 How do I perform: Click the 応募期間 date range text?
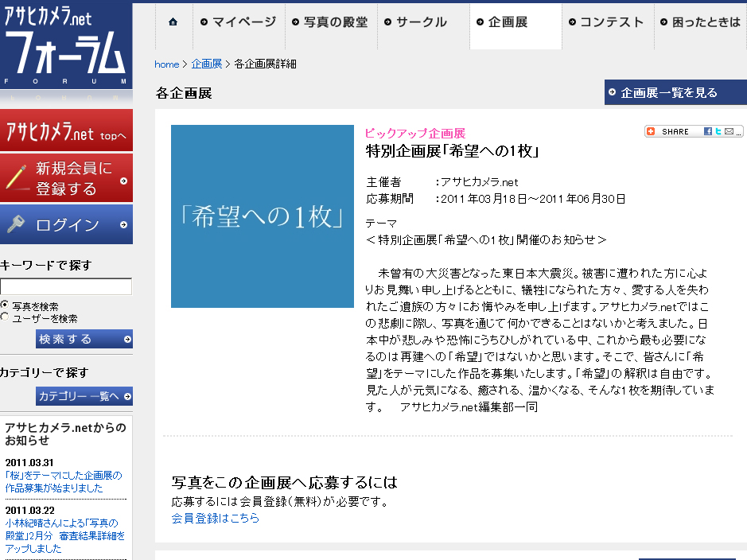533,199
